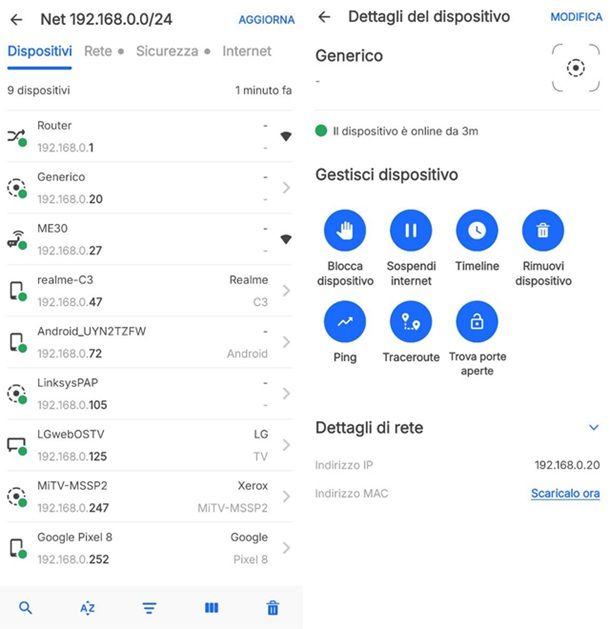This screenshot has width=610, height=629.
Task: Tap the ME30 Wi-Fi signal icon
Action: tap(286, 239)
